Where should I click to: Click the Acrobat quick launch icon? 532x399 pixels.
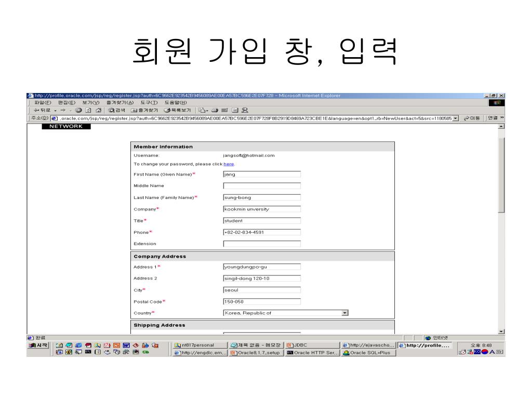click(x=107, y=345)
